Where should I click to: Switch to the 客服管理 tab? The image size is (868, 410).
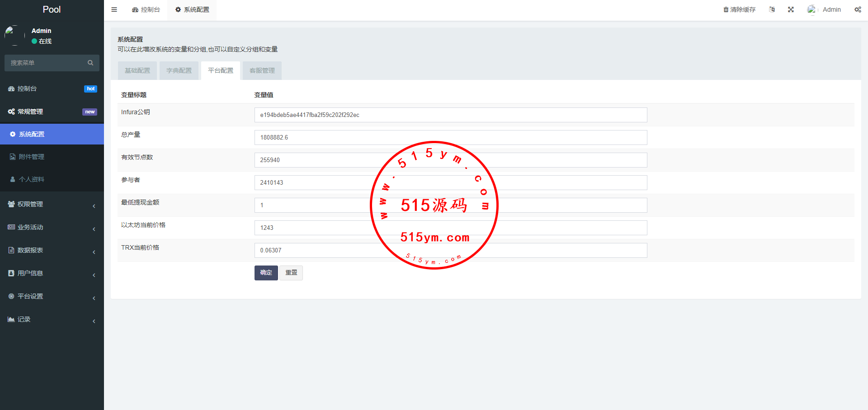click(262, 70)
